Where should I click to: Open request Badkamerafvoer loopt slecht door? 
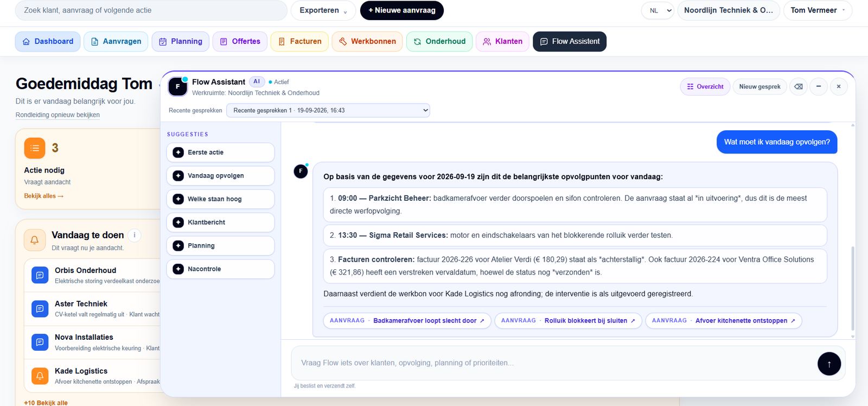(x=407, y=321)
